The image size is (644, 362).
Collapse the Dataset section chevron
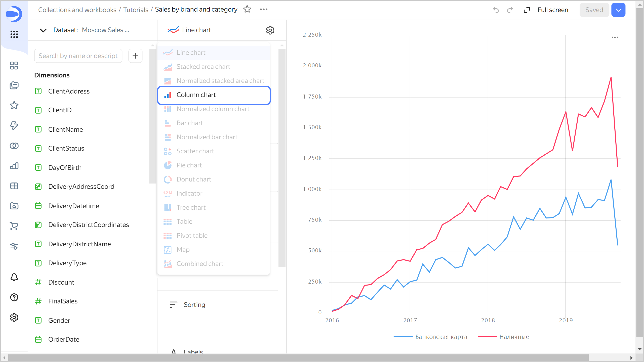click(x=43, y=30)
